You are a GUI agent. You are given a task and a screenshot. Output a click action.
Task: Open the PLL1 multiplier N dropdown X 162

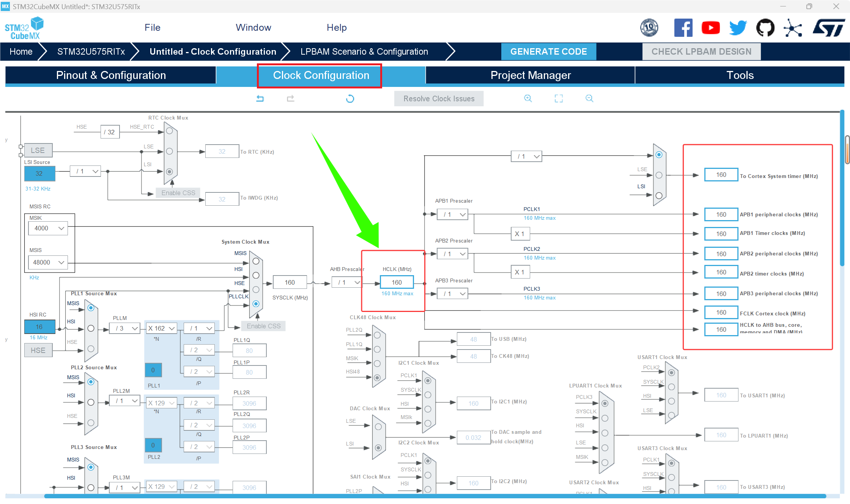pos(162,328)
